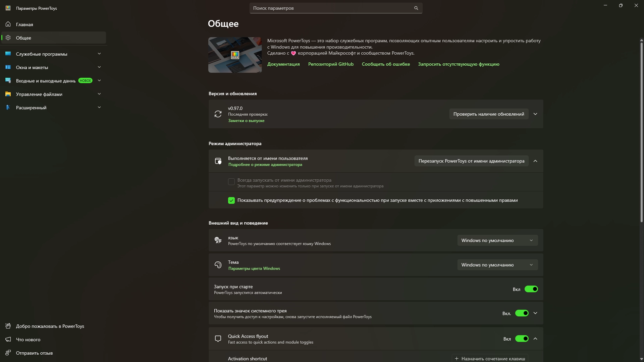Screen dimensions: 644x362
Task: Toggle Запуск при старте switch
Action: click(x=531, y=289)
